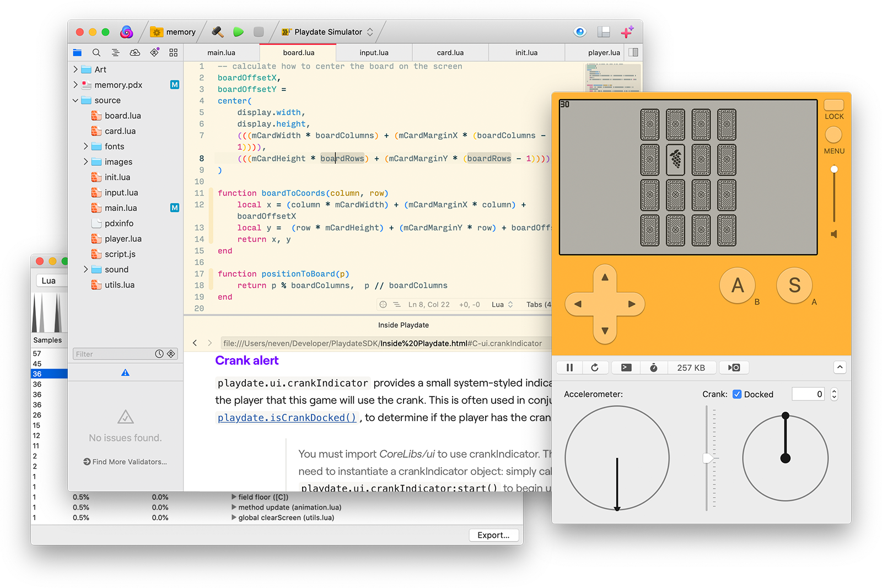Click Find More Validators
This screenshot has width=882, height=588.
pyautogui.click(x=125, y=462)
